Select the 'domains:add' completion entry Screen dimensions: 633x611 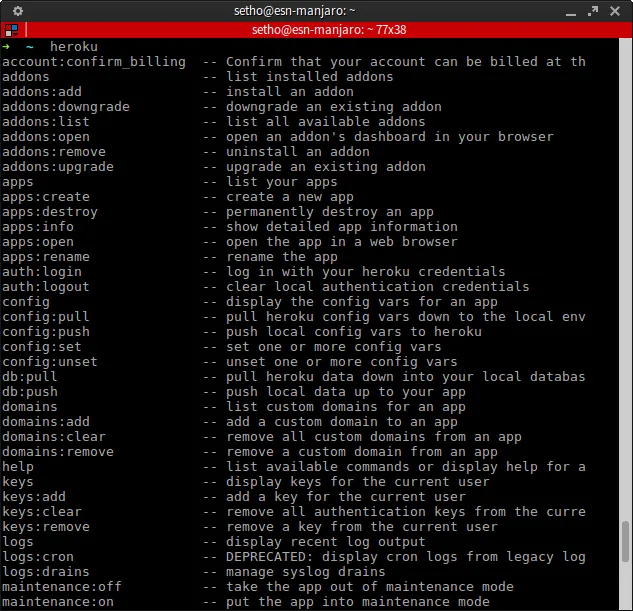pyautogui.click(x=46, y=422)
